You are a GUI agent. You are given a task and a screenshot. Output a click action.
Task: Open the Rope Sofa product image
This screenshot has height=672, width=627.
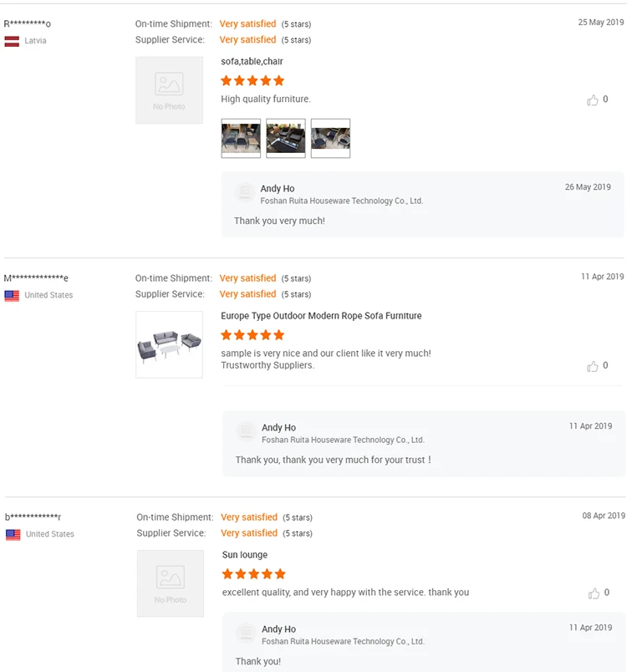point(169,344)
